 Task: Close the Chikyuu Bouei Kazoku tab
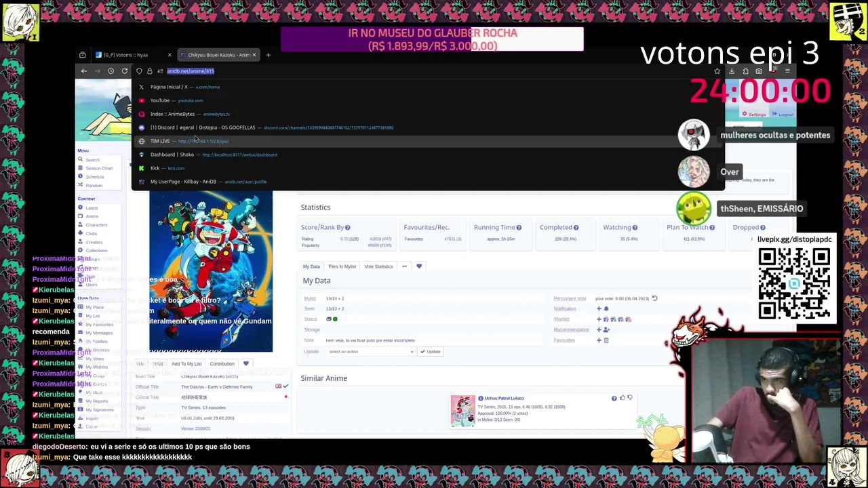pos(254,55)
